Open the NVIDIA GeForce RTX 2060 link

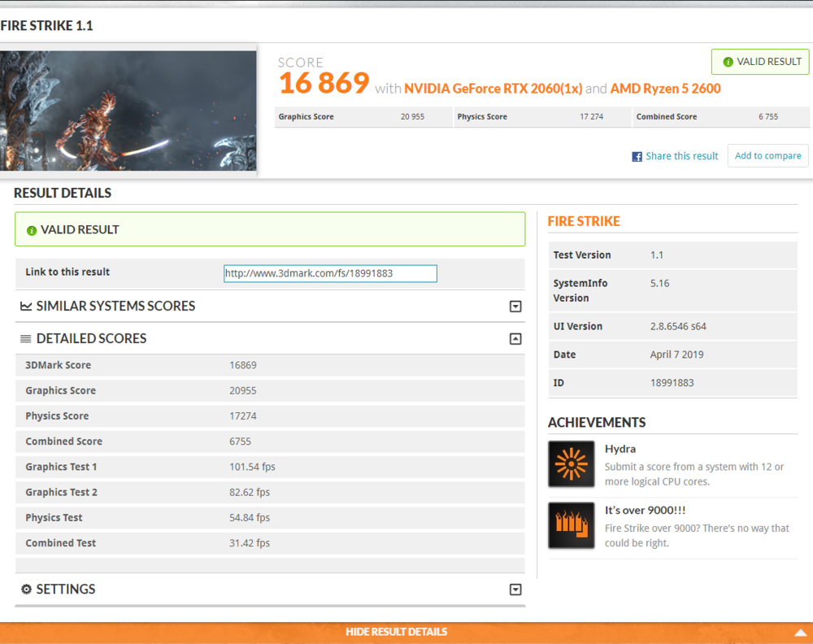coord(493,89)
